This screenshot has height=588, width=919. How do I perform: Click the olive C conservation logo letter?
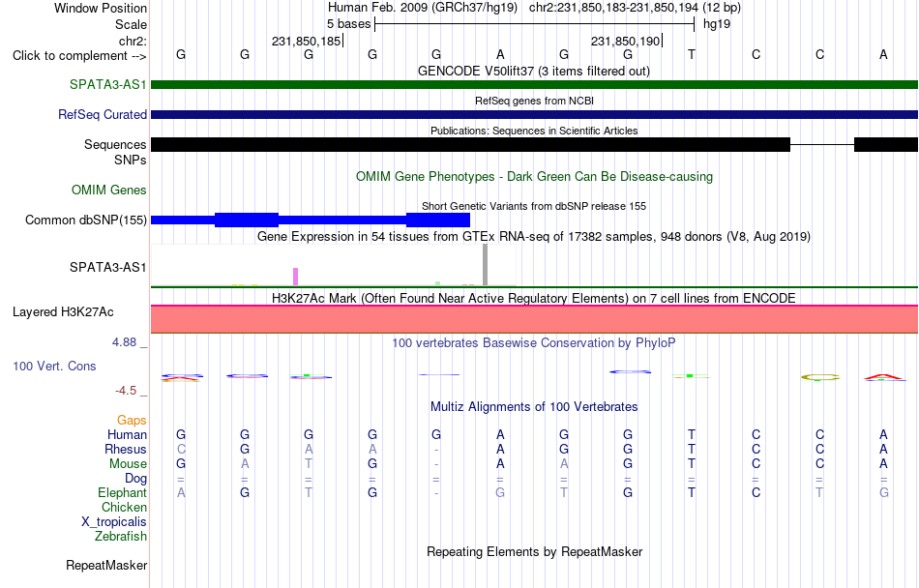point(820,377)
